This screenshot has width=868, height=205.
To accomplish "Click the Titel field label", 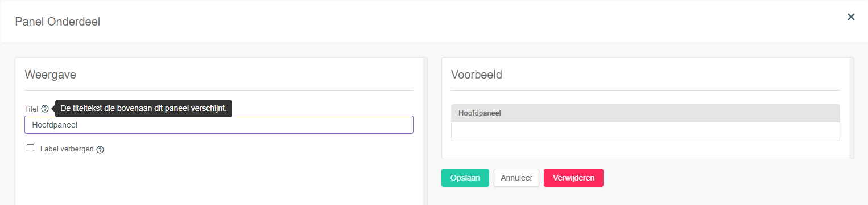I will click(31, 109).
